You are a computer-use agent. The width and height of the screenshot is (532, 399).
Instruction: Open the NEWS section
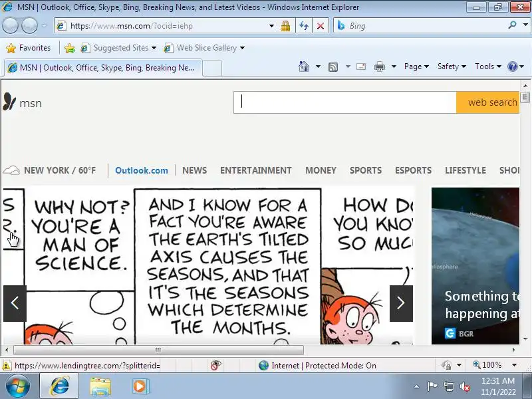click(x=194, y=170)
